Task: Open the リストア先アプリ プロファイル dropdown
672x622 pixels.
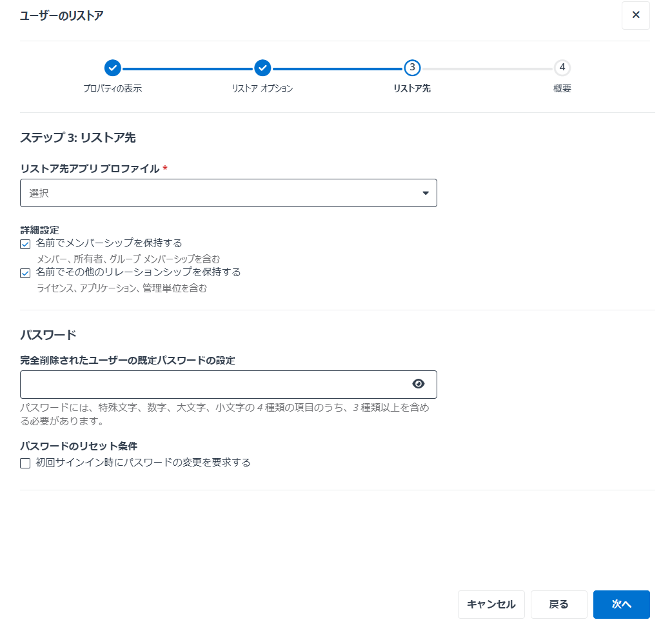Action: coord(228,193)
